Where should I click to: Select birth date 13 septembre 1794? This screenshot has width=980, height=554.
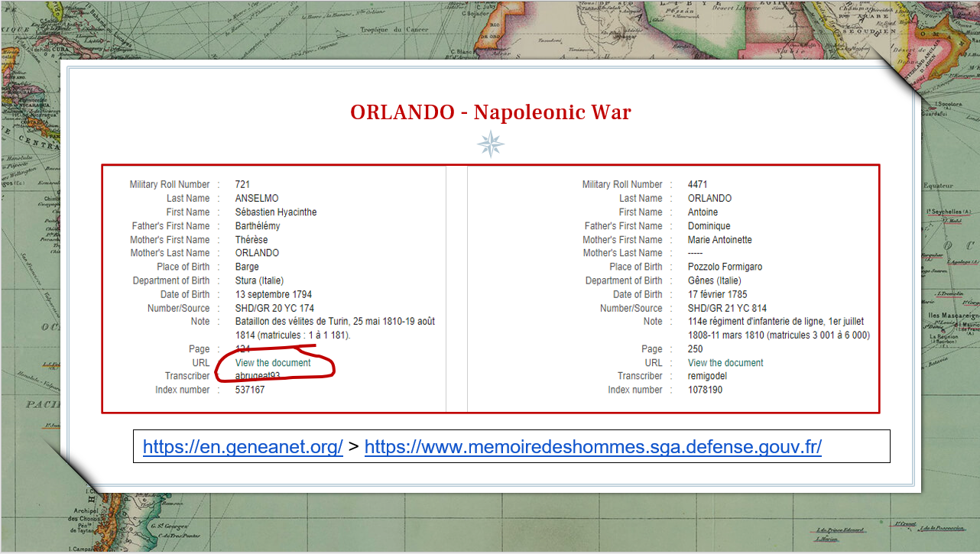273,294
